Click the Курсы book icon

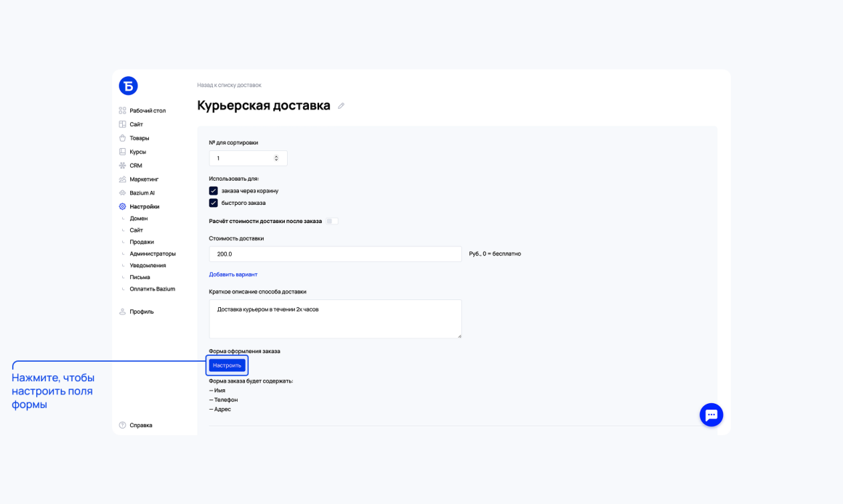click(x=123, y=152)
